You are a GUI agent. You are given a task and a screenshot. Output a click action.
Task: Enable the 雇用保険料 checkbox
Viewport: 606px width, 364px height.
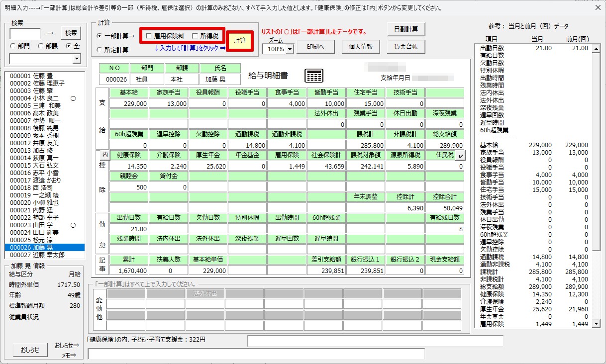(149, 36)
